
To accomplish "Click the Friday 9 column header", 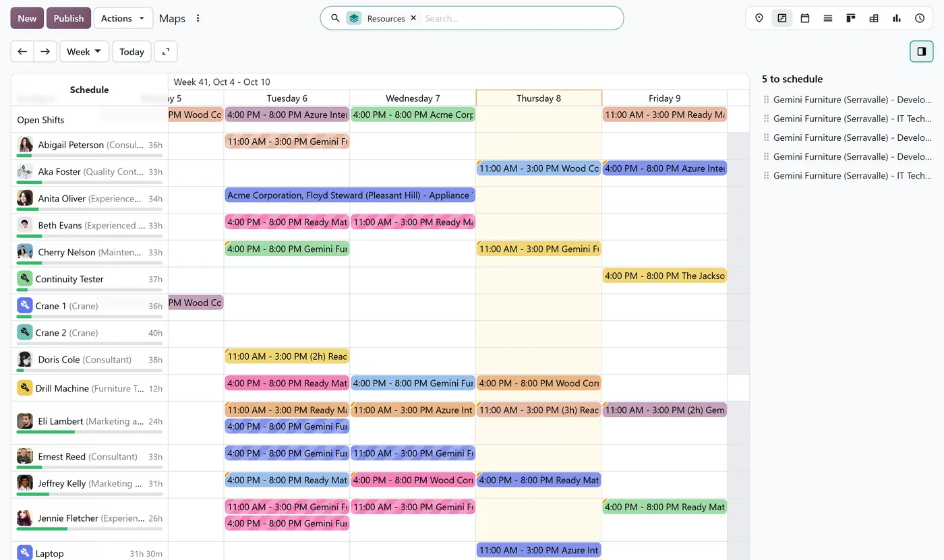I will tap(664, 98).
